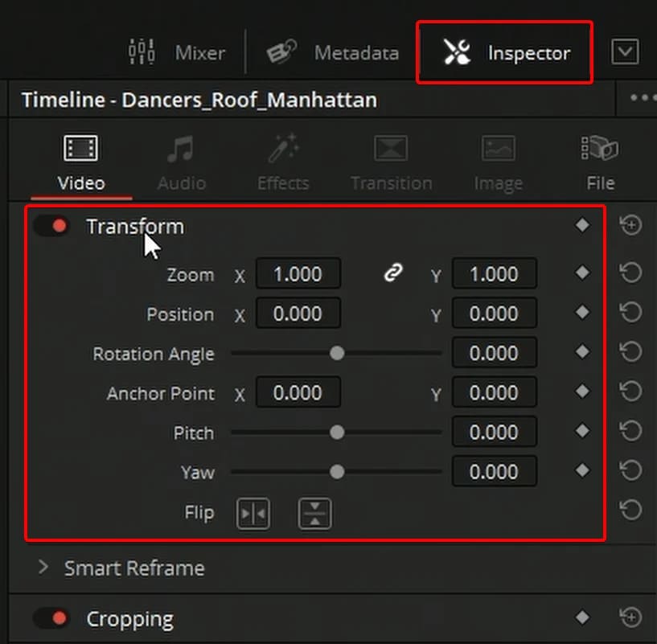Image resolution: width=657 pixels, height=644 pixels.
Task: Click the Transform section heading
Action: point(134,226)
